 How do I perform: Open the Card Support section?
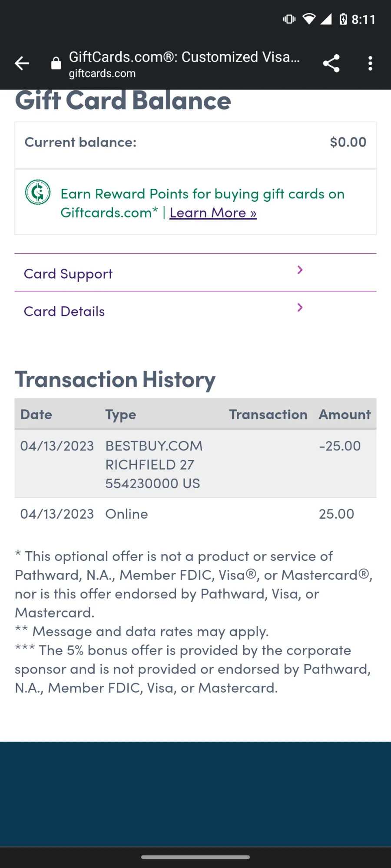click(195, 273)
